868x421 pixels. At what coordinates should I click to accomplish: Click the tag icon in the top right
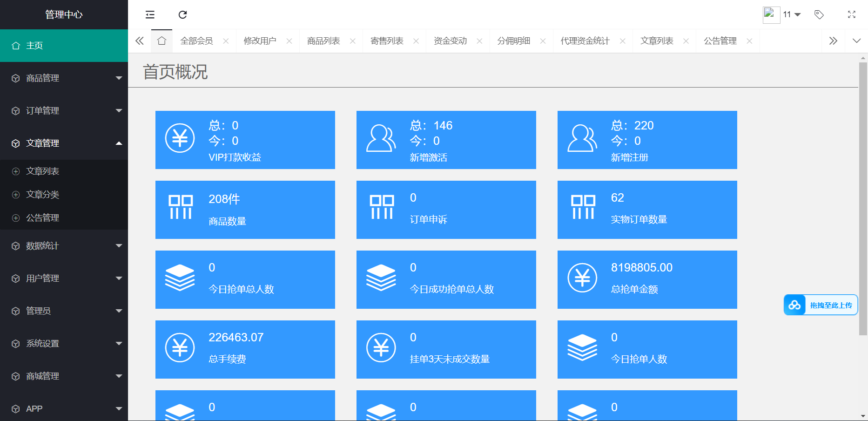(819, 15)
